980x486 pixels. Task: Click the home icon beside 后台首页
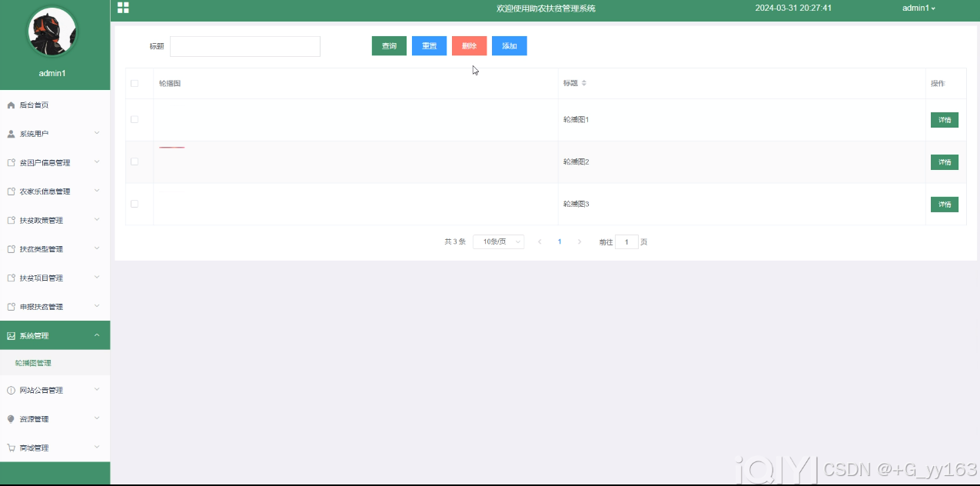pyautogui.click(x=11, y=105)
